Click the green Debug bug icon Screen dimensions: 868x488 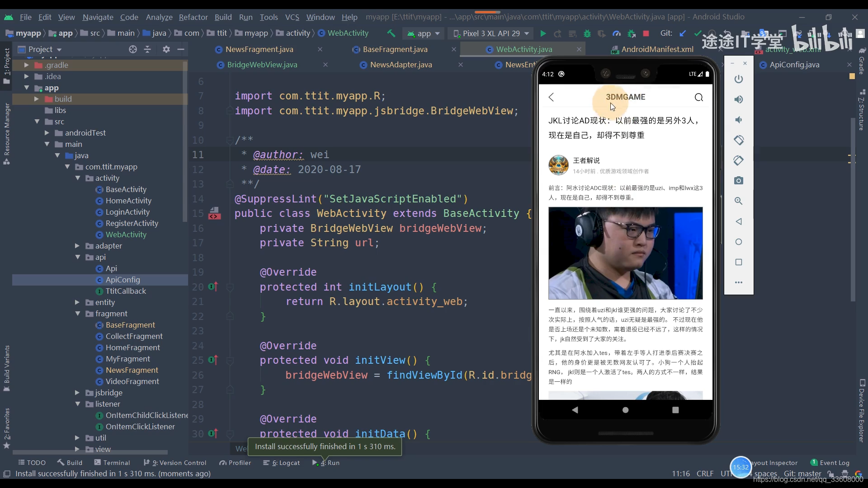click(587, 33)
